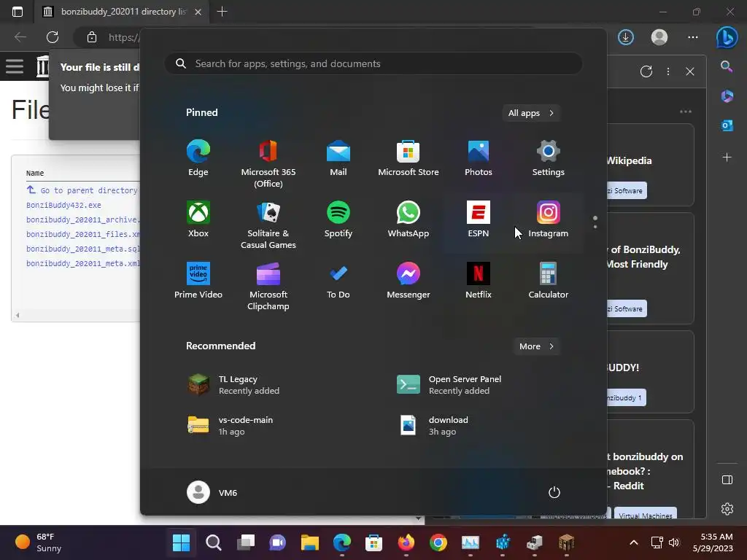
Task: Launch Prime Video
Action: point(198,281)
